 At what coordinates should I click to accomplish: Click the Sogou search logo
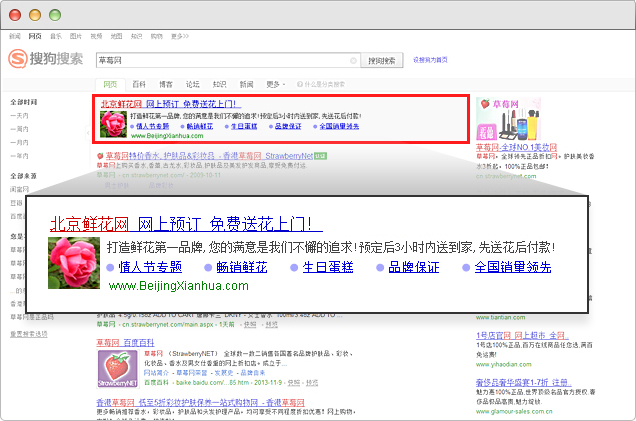[x=46, y=60]
